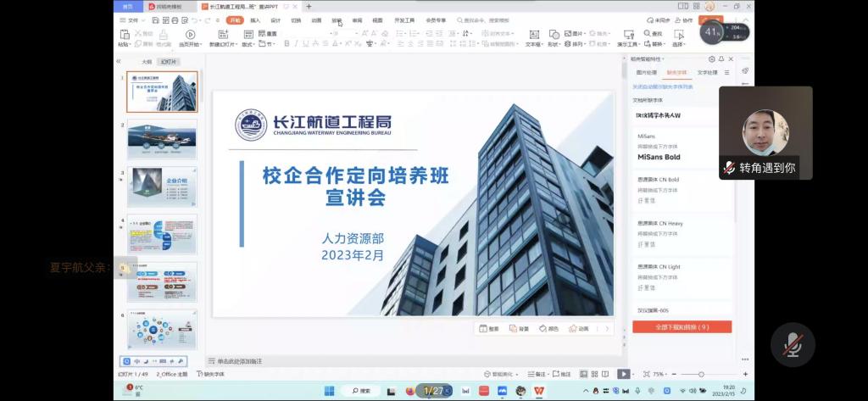
Task: Switch to the Outline (大纲) pane tab
Action: pos(146,62)
